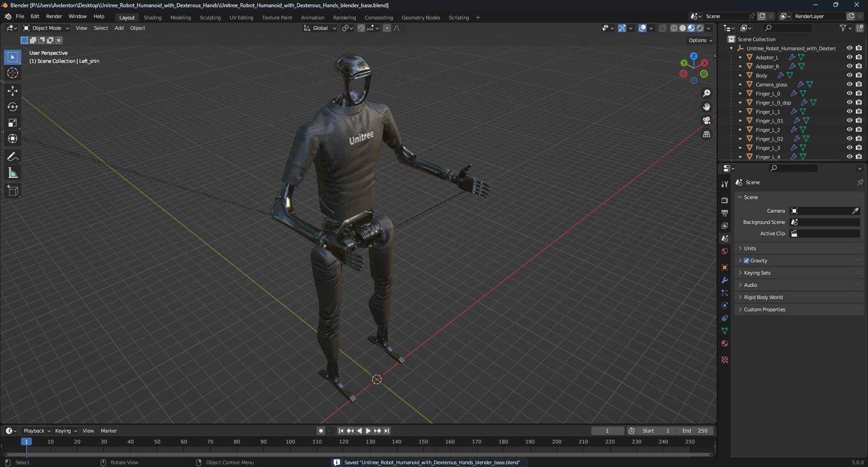Switch orthographic/perspective grid icon
The image size is (868, 467).
707,134
